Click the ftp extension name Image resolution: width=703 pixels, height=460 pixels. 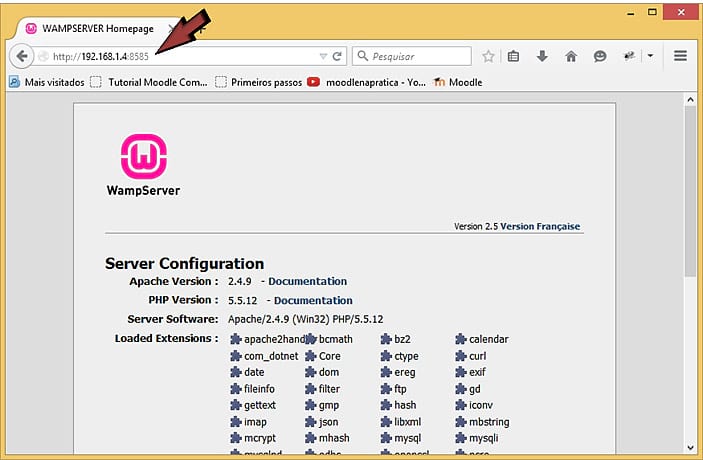pos(400,389)
